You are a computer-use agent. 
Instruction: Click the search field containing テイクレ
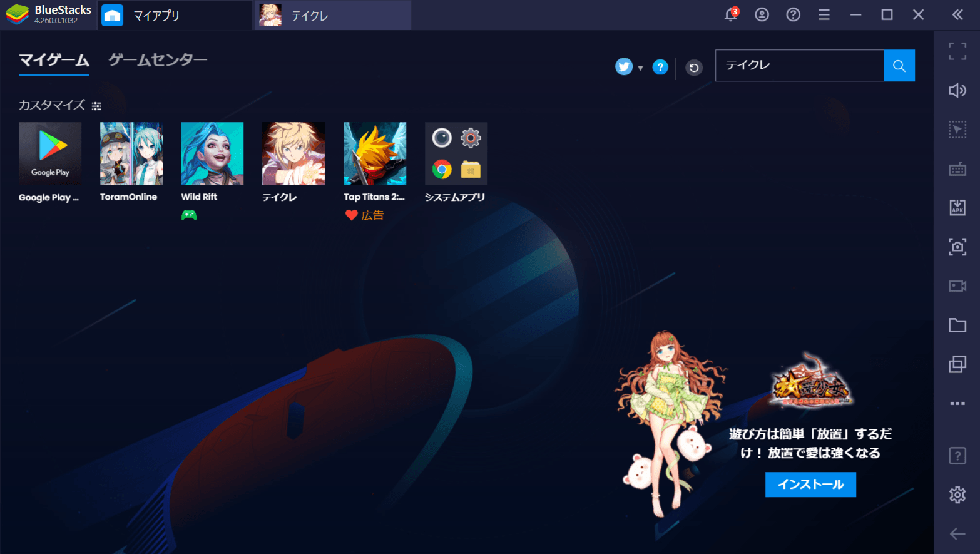(x=800, y=66)
